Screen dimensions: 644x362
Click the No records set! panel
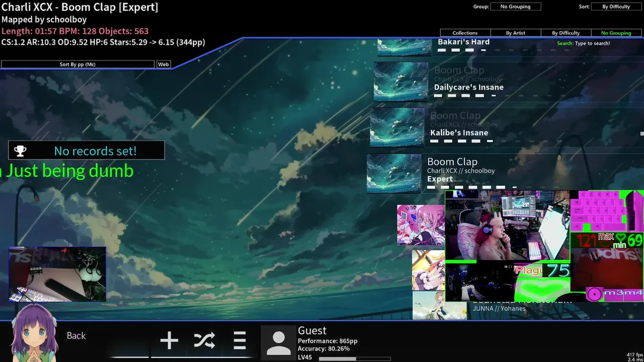(86, 150)
